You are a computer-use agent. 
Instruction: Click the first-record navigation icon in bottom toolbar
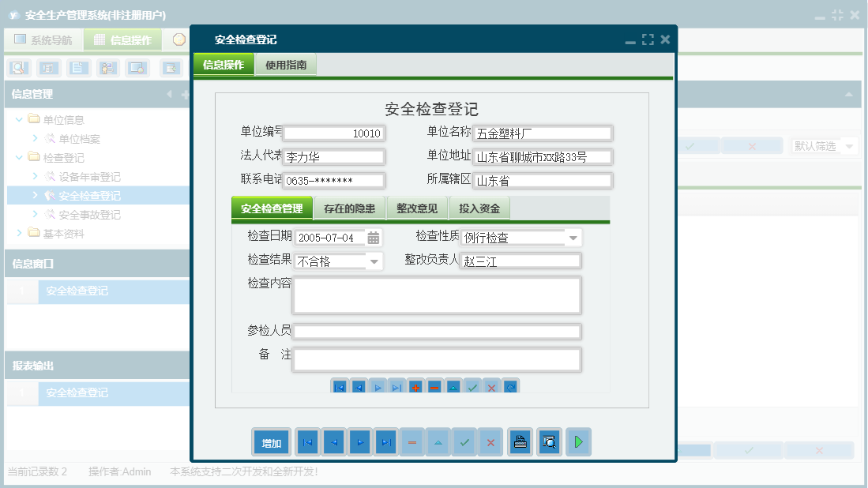point(307,441)
